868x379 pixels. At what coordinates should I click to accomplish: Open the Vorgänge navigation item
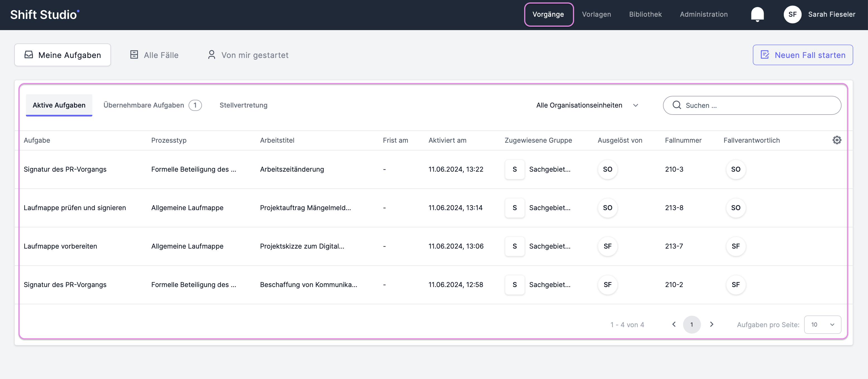pyautogui.click(x=548, y=14)
